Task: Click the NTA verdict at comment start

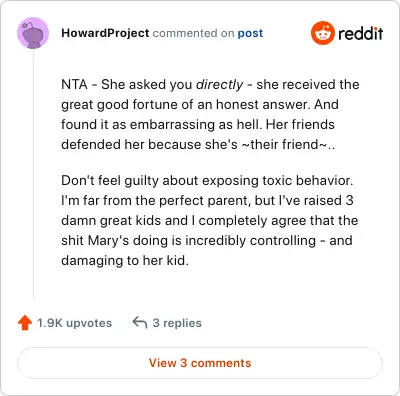Action: coord(74,84)
